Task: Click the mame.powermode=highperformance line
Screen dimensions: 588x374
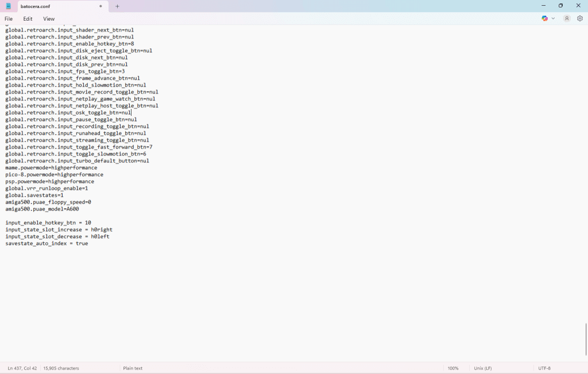Action: pyautogui.click(x=48, y=167)
